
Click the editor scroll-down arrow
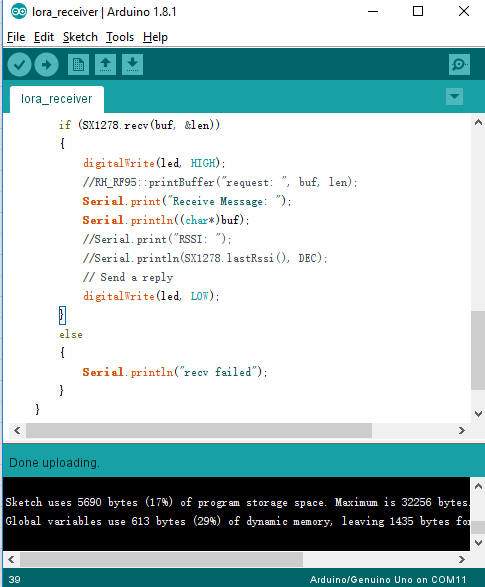tap(478, 414)
